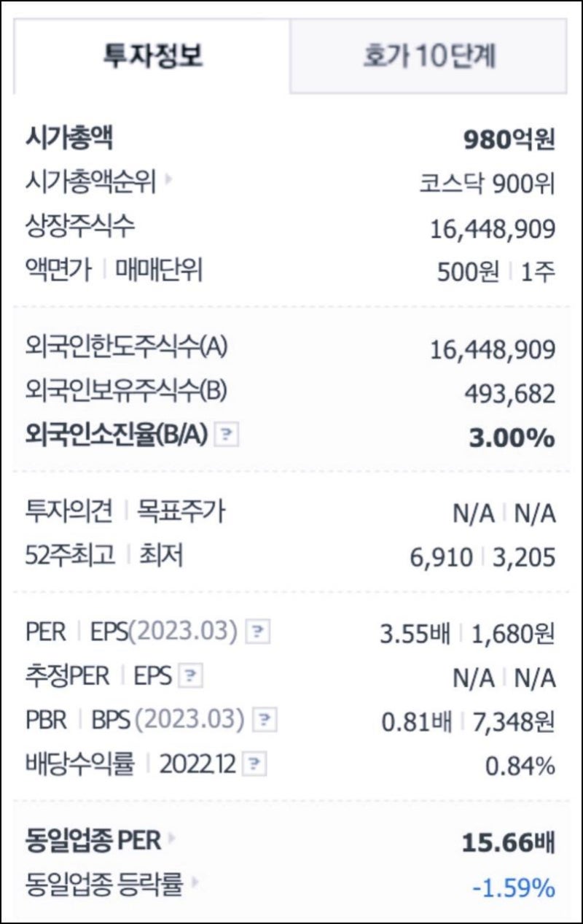
Task: Click the PER/EPS question mark icon
Action: (257, 632)
